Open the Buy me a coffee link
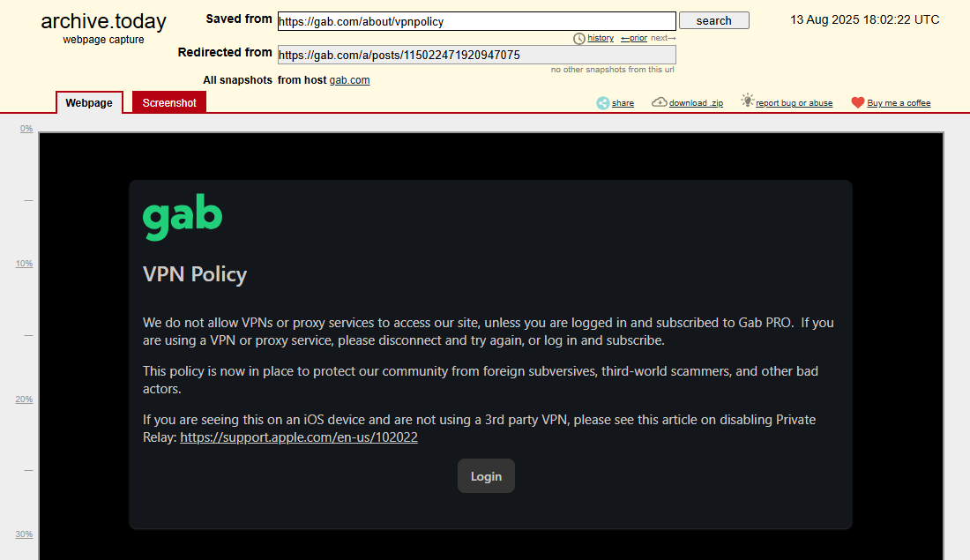Screen dimensions: 970x560 pyautogui.click(x=899, y=103)
